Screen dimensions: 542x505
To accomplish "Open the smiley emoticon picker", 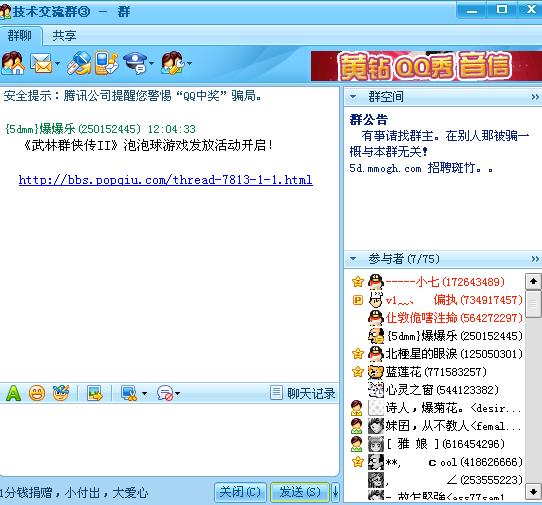I will point(37,393).
